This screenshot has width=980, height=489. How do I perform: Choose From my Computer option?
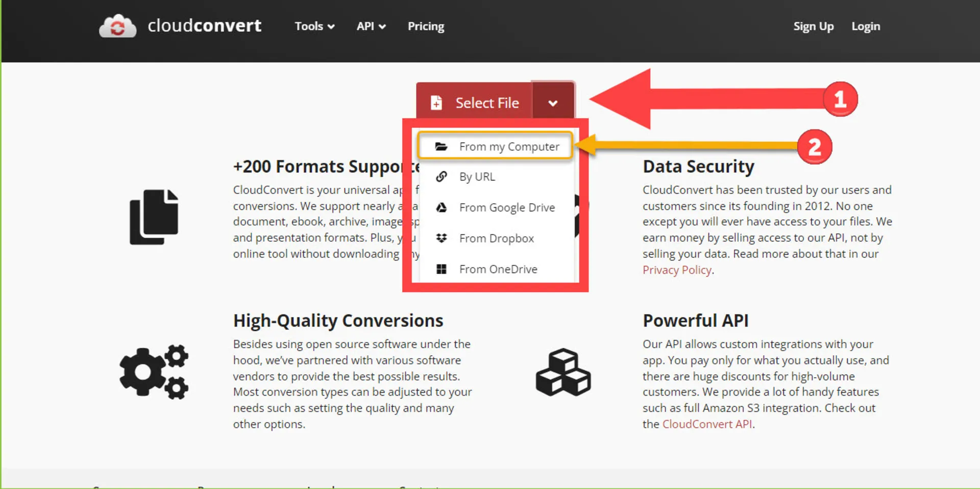click(x=495, y=146)
